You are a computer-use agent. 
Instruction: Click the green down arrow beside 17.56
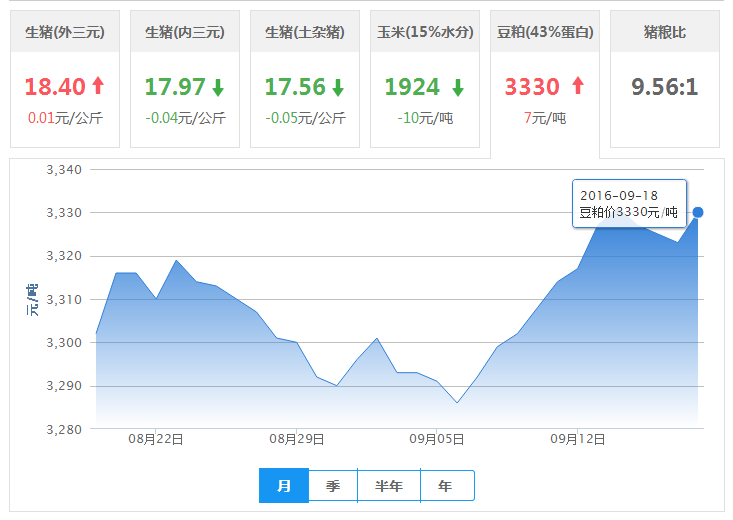coord(338,87)
